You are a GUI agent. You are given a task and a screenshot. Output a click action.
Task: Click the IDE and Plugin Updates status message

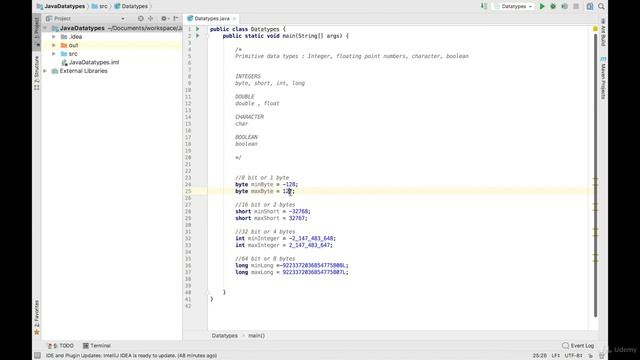coord(131,356)
